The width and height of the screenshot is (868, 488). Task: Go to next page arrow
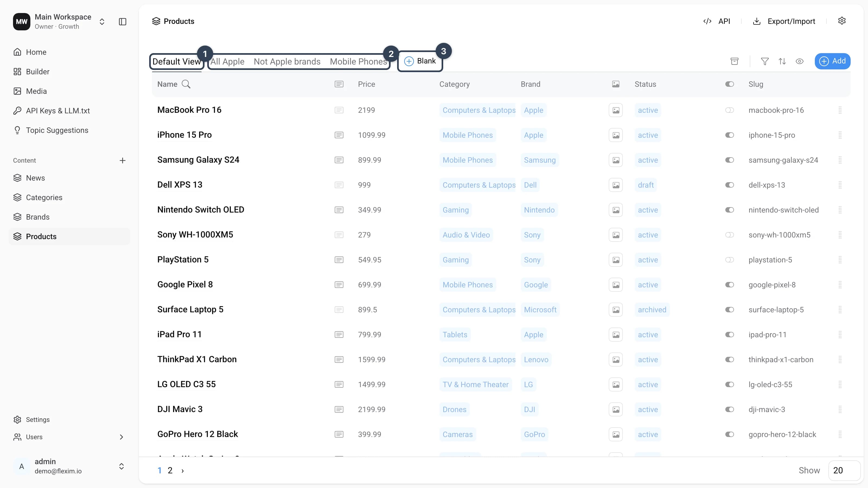(183, 470)
